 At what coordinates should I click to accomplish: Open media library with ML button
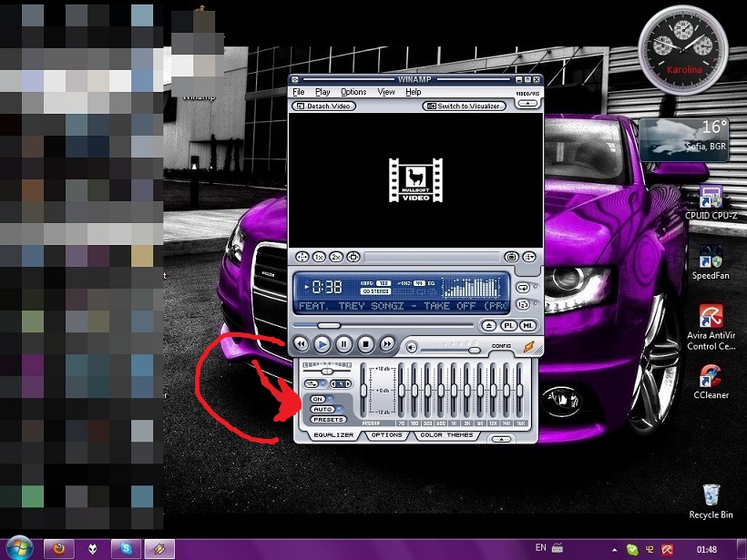(x=527, y=326)
